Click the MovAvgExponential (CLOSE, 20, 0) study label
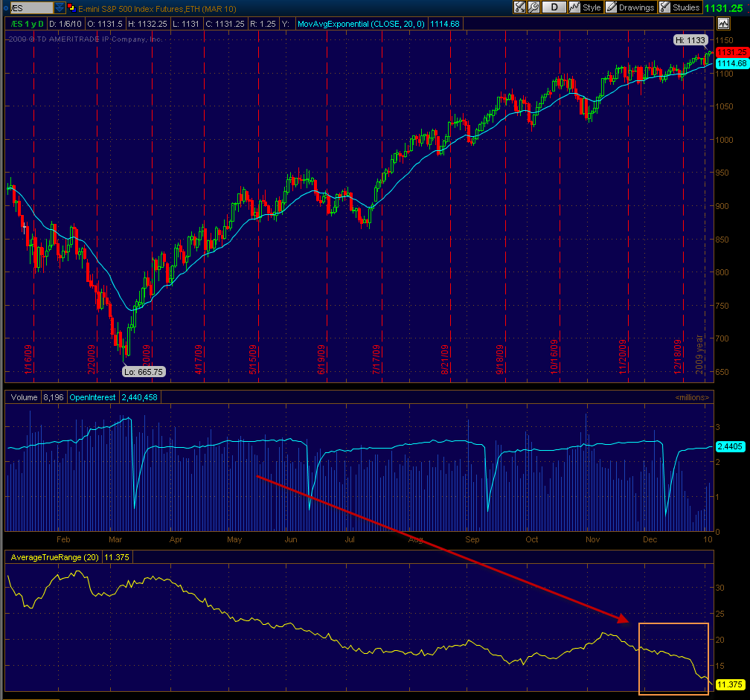 (361, 24)
